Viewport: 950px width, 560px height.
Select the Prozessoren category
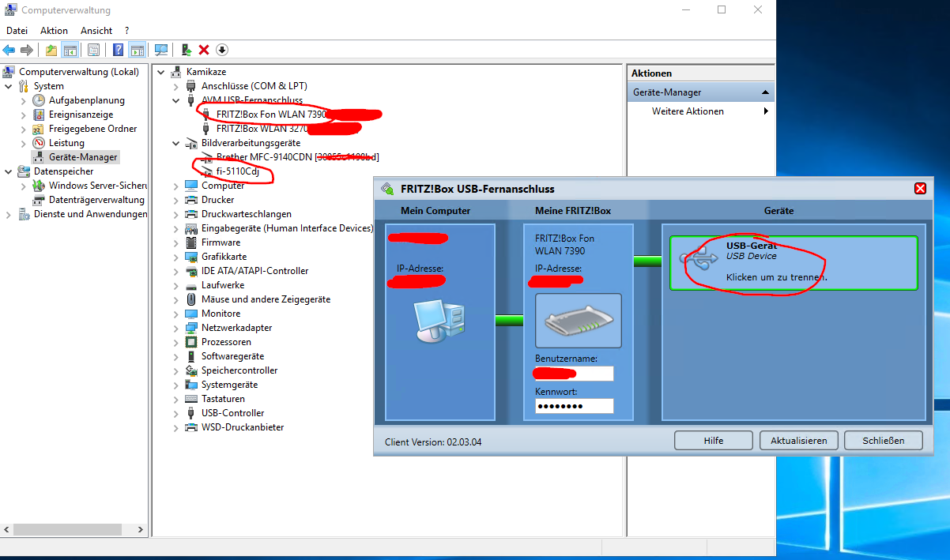click(226, 342)
